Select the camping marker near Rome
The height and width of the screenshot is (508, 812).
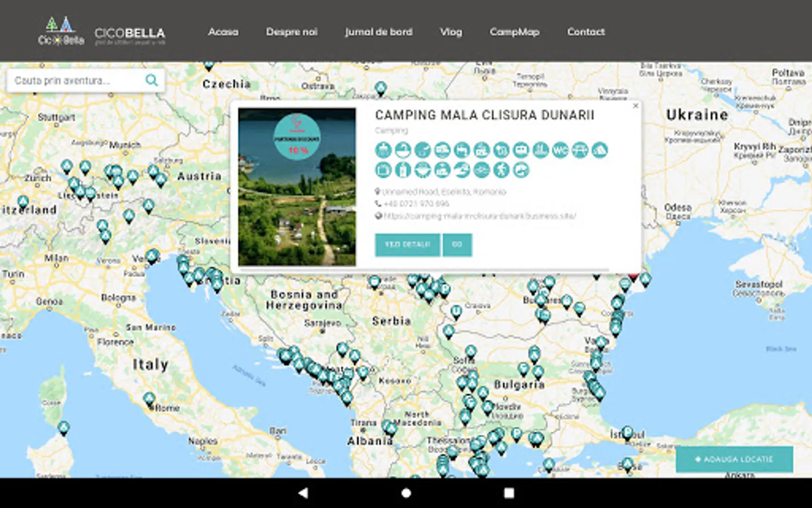[x=149, y=400]
